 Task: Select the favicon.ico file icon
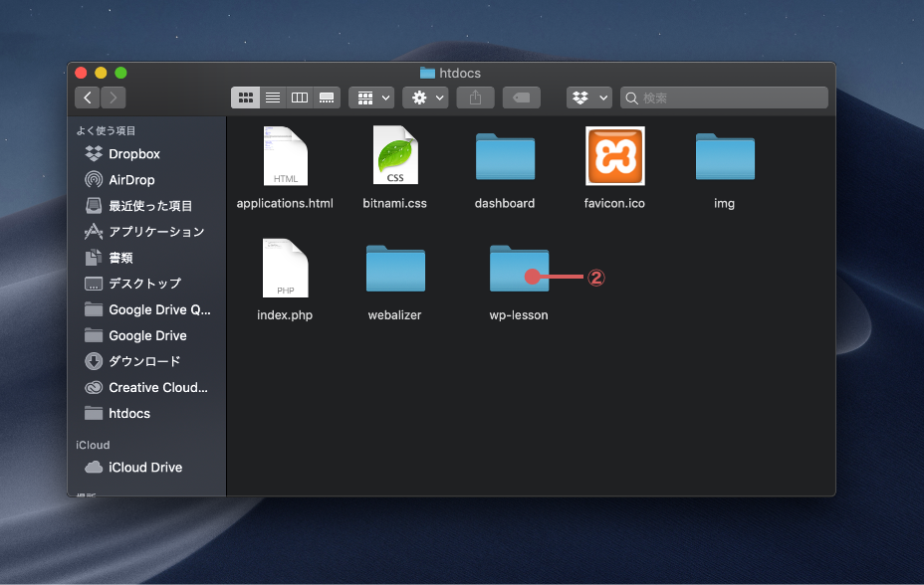(x=614, y=156)
